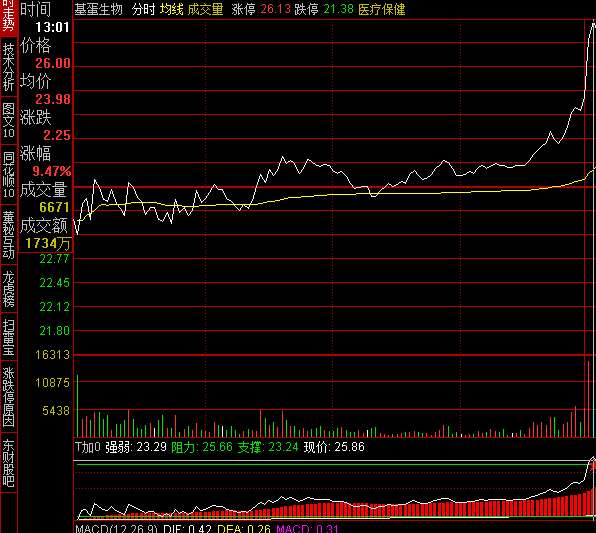The image size is (596, 533).
Task: Select the 扫雷宝 sidebar tab
Action: 8,336
